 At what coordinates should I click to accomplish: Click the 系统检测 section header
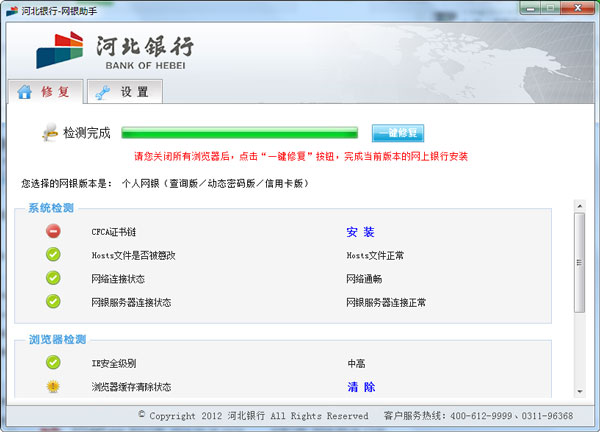(50, 208)
